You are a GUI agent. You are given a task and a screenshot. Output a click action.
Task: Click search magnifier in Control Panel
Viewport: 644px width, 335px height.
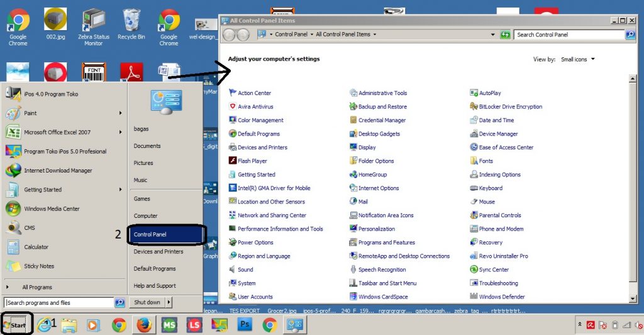pos(630,35)
